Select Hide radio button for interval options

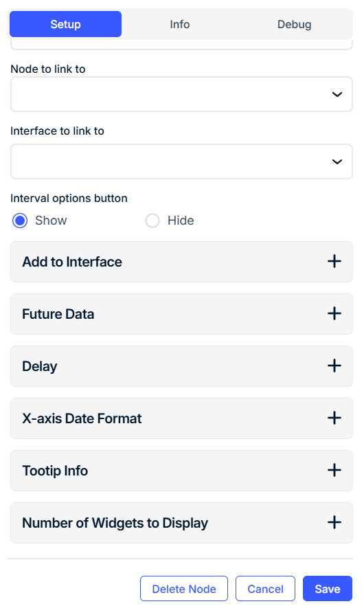(x=152, y=221)
